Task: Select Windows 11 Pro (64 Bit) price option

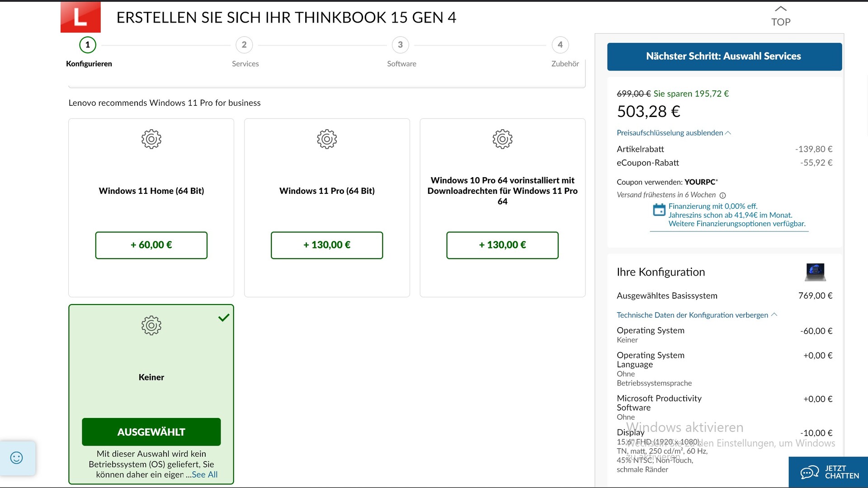Action: (x=327, y=245)
